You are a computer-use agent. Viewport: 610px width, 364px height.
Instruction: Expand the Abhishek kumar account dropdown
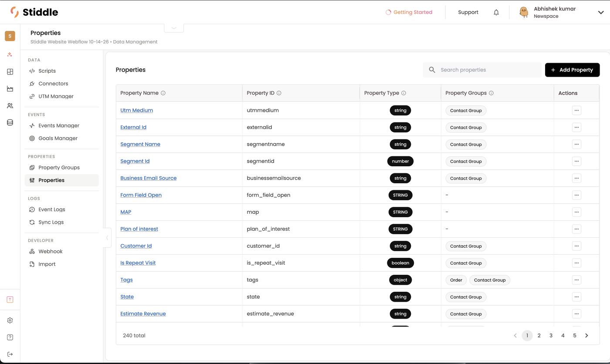pos(601,13)
